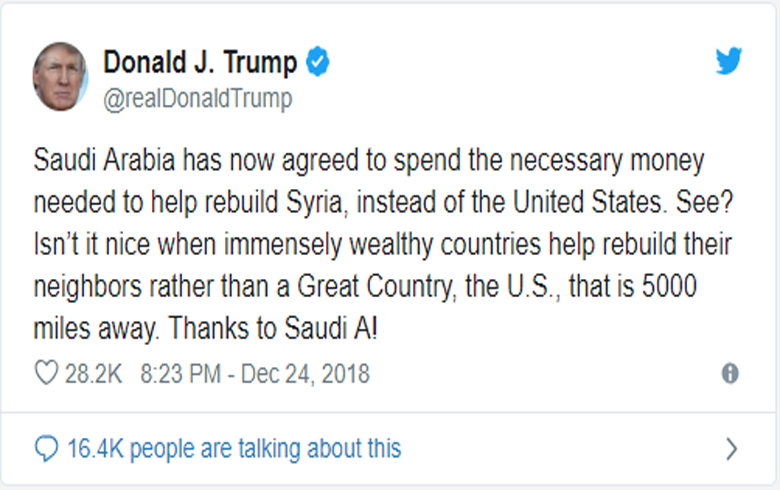Open the tweet info circle icon
The height and width of the screenshot is (490, 780).
[730, 373]
